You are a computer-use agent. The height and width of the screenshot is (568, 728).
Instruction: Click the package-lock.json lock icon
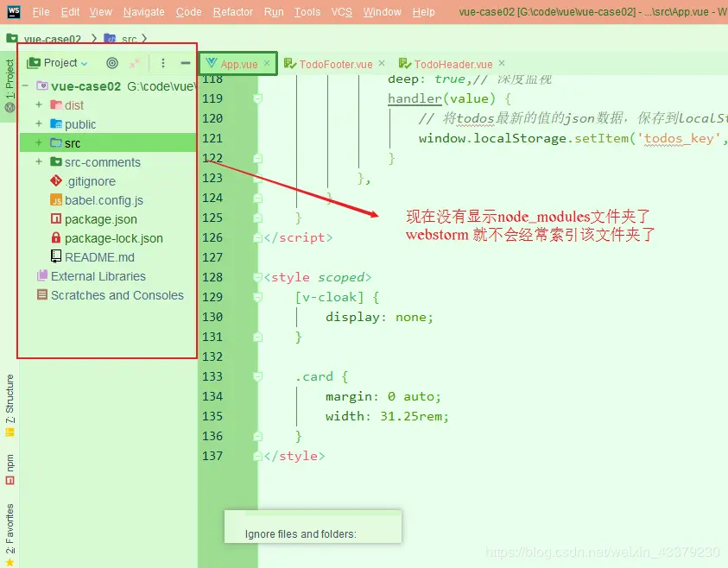tap(56, 238)
